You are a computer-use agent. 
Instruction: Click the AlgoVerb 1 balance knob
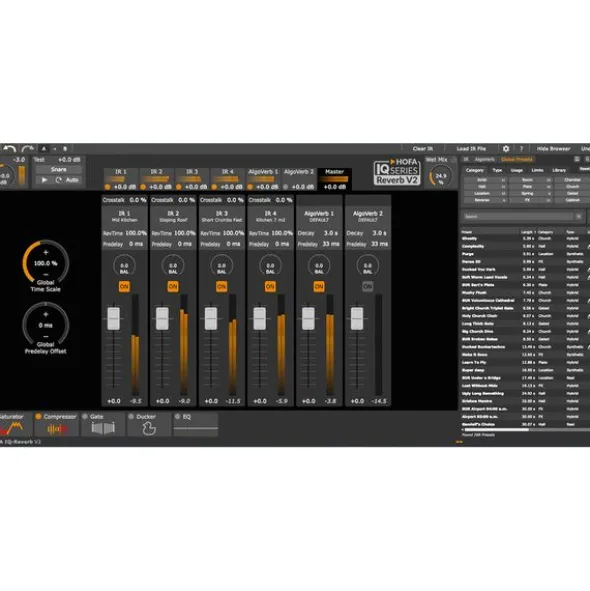(319, 266)
